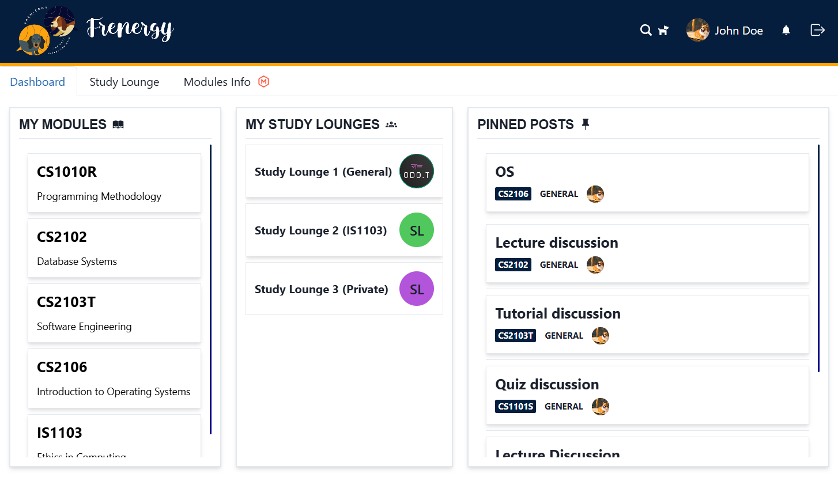This screenshot has height=504, width=838.
Task: Click the PINNED POSTS heading
Action: pos(526,124)
